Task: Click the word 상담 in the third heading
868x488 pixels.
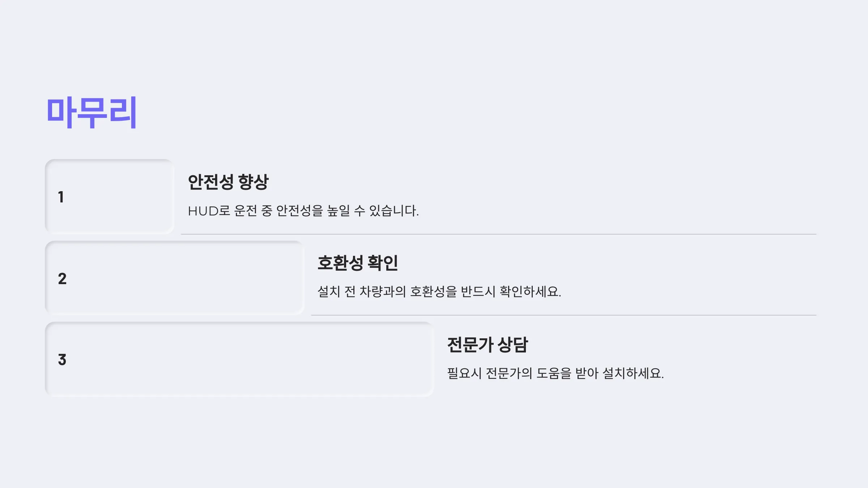Action: point(513,344)
